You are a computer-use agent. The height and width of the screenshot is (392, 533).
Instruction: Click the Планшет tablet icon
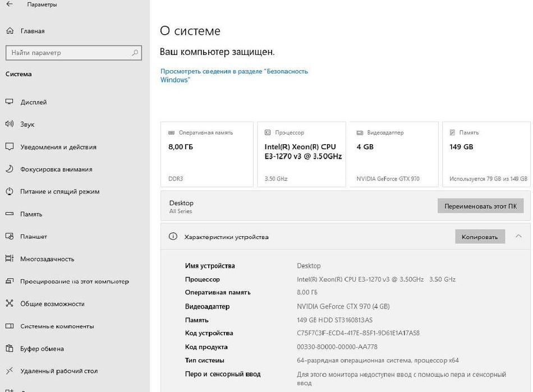pyautogui.click(x=10, y=236)
